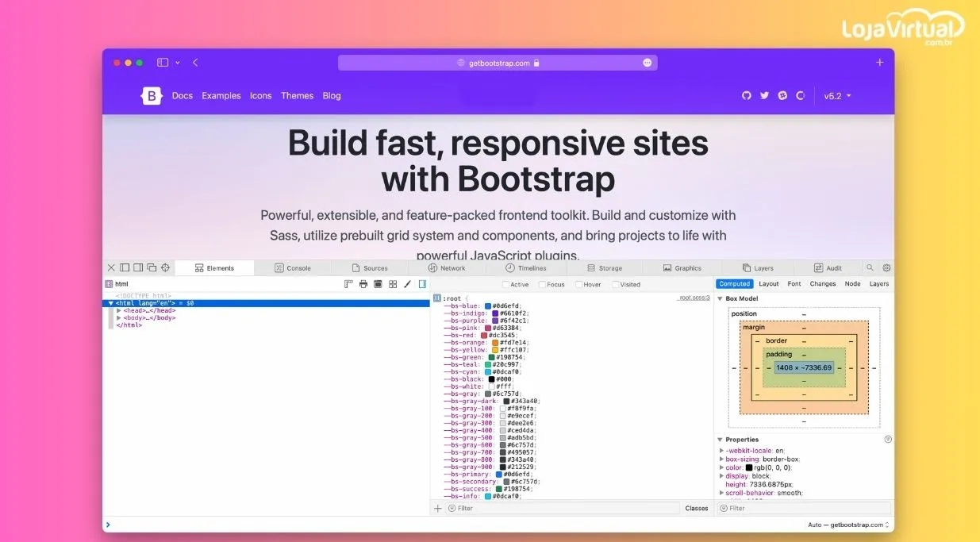Search the inspector with the magnifier icon

tap(870, 268)
